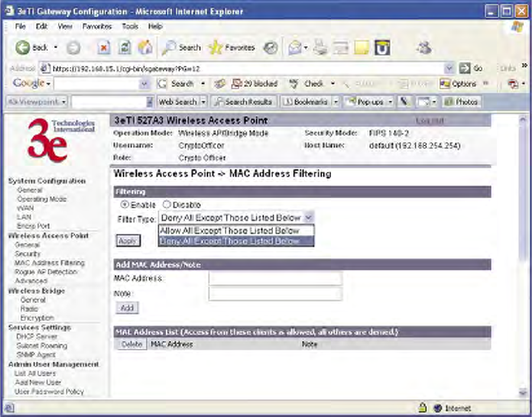The image size is (532, 417).
Task: Open MAC Address Filtering sidebar link
Action: tap(50, 263)
